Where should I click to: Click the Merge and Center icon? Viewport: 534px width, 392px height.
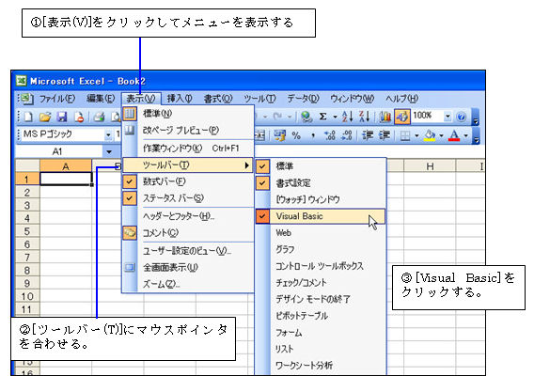[x=260, y=135]
